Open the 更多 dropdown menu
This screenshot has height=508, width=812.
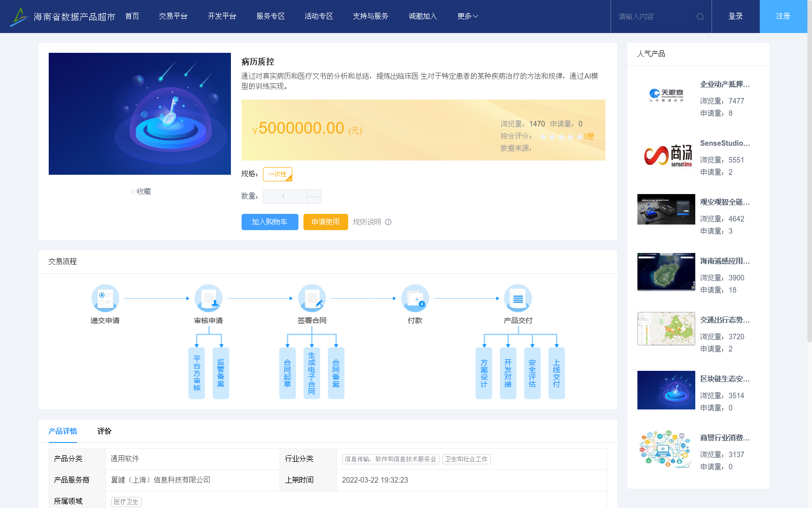pyautogui.click(x=466, y=16)
